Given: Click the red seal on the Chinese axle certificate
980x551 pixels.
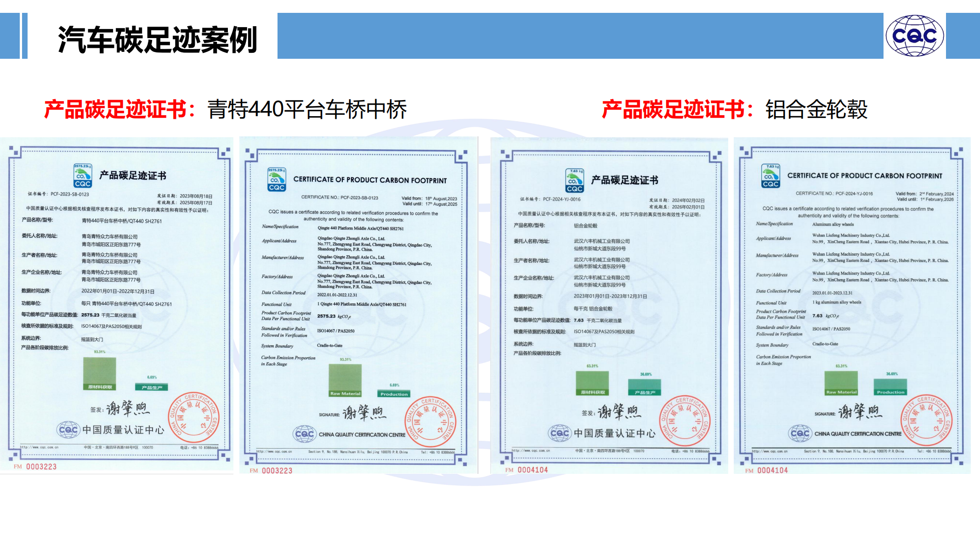Looking at the screenshot, I should (193, 417).
